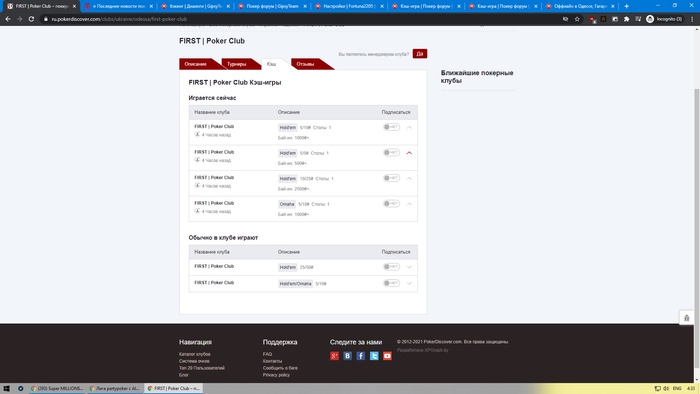Click the media control toolbar icon

638,19
